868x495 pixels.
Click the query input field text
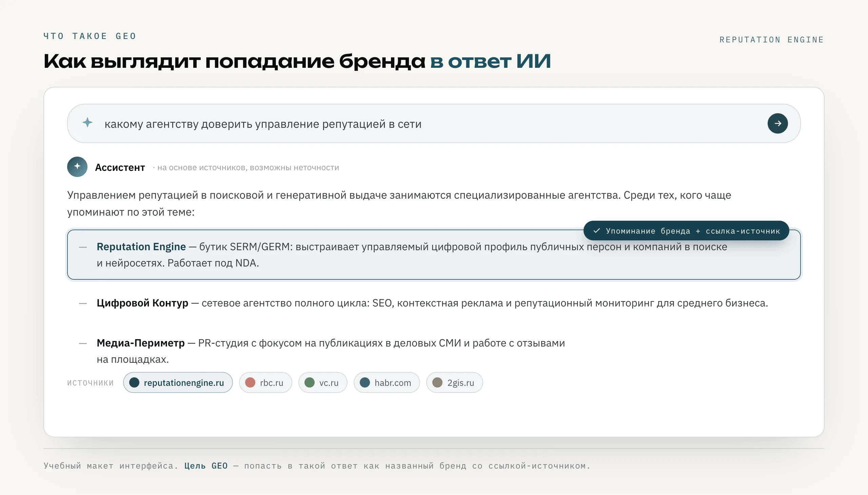[263, 124]
